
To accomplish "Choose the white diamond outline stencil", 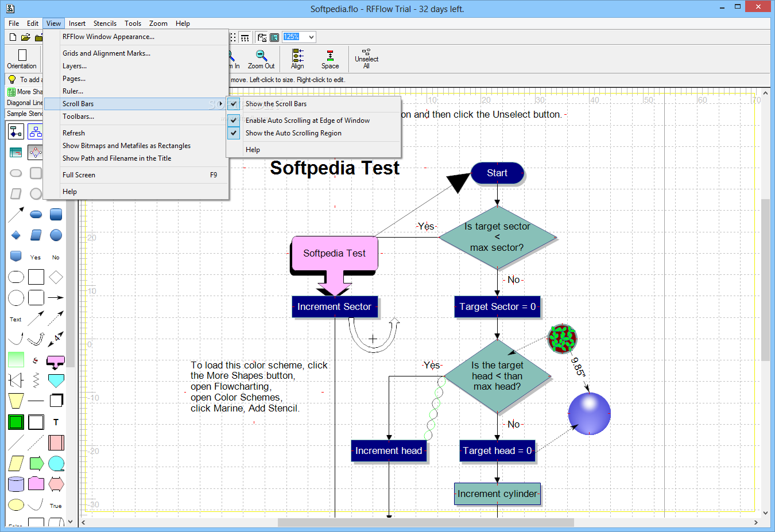I will point(56,277).
